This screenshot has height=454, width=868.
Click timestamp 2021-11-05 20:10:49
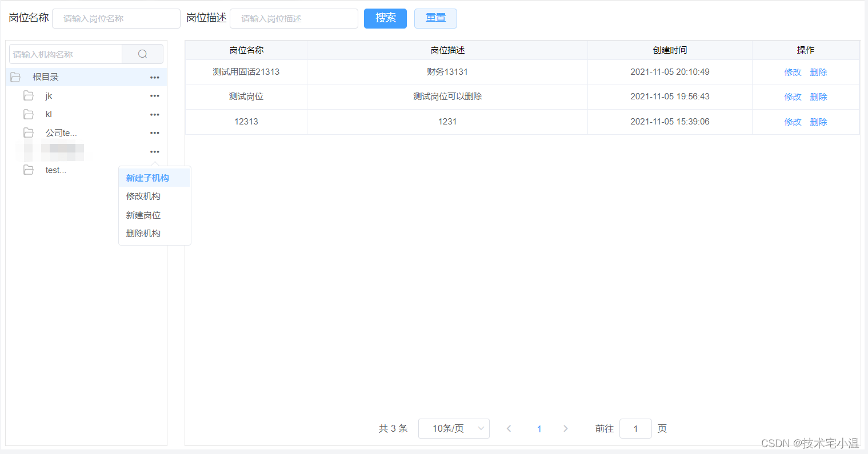tap(670, 72)
